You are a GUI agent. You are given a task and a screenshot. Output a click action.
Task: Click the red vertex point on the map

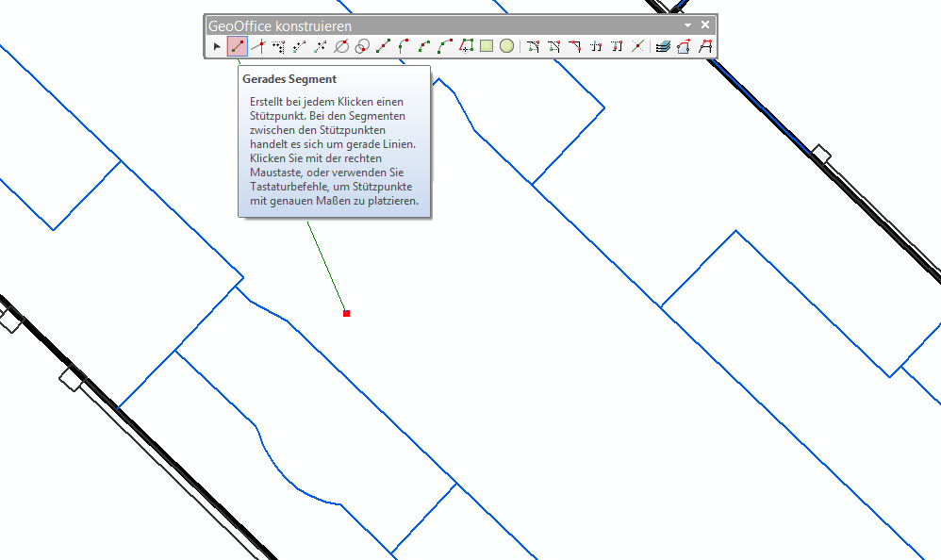(x=347, y=313)
